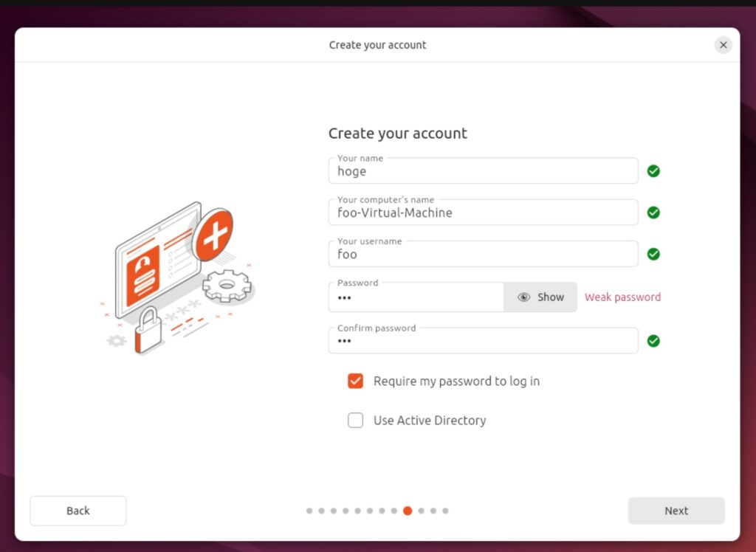Image resolution: width=756 pixels, height=552 pixels.
Task: Close the Create your account window
Action: pyautogui.click(x=723, y=45)
